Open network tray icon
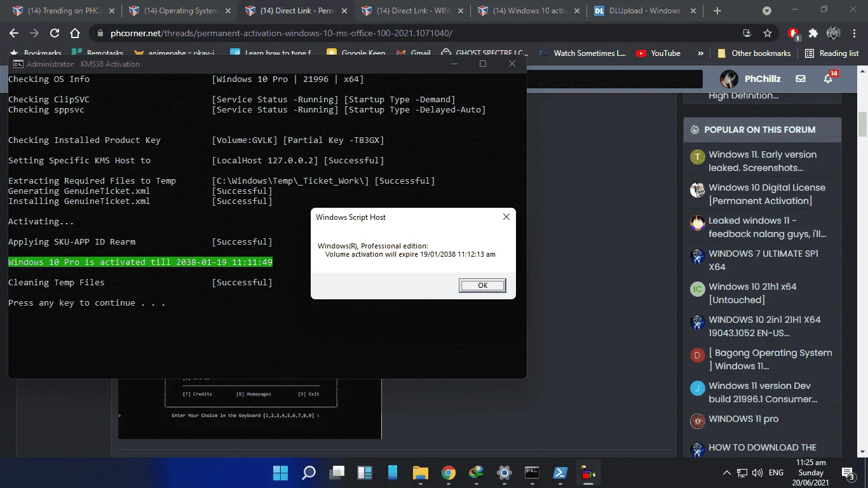Image resolution: width=868 pixels, height=488 pixels. (742, 473)
